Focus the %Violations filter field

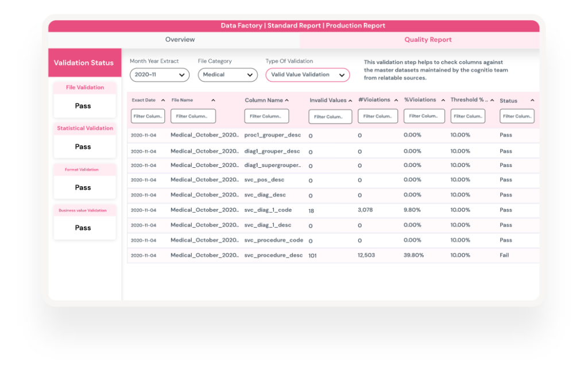(424, 116)
